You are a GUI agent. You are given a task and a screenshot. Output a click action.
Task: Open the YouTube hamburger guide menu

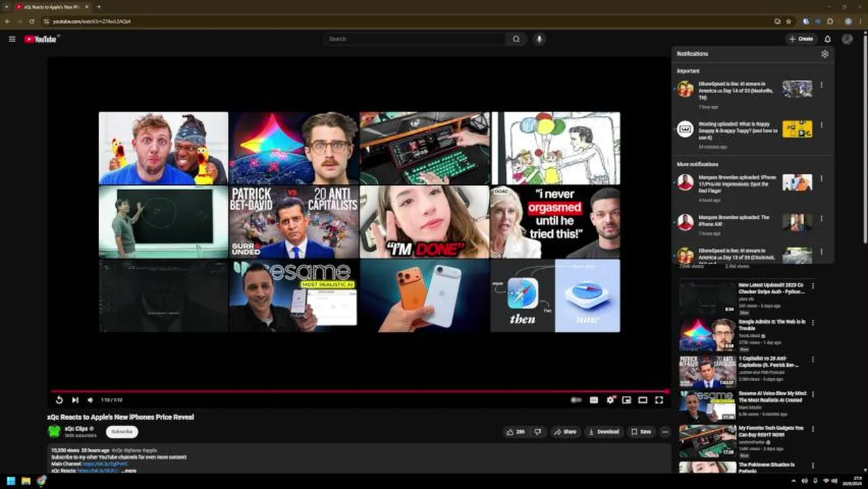(x=12, y=39)
